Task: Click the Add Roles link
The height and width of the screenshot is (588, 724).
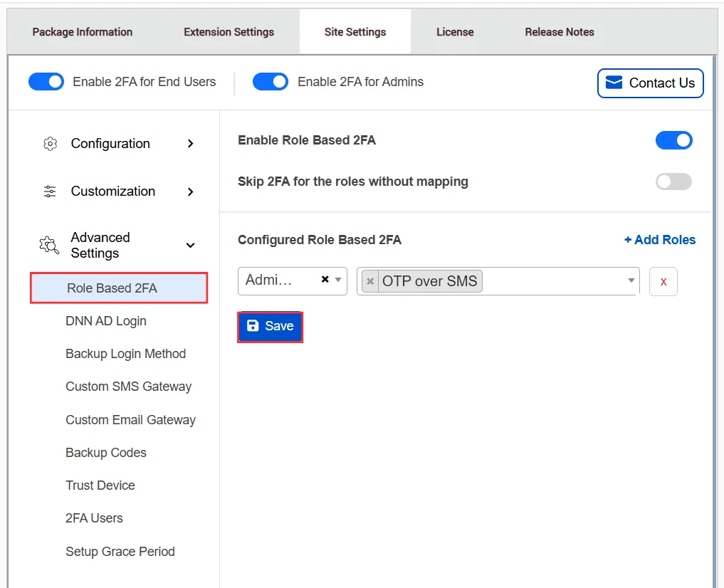Action: [x=660, y=240]
